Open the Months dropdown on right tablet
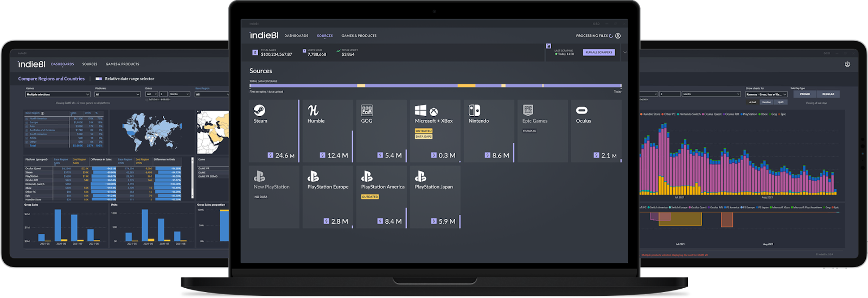Image resolution: width=868 pixels, height=298 pixels. (711, 94)
